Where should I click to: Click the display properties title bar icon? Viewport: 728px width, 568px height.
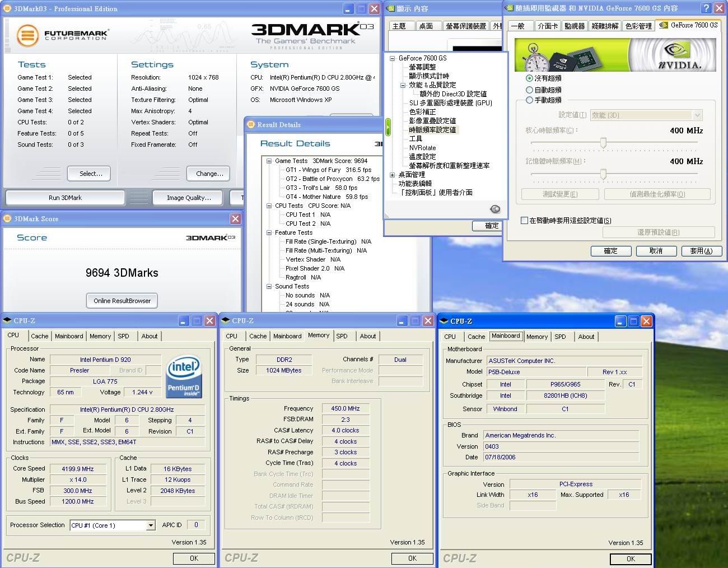click(390, 8)
